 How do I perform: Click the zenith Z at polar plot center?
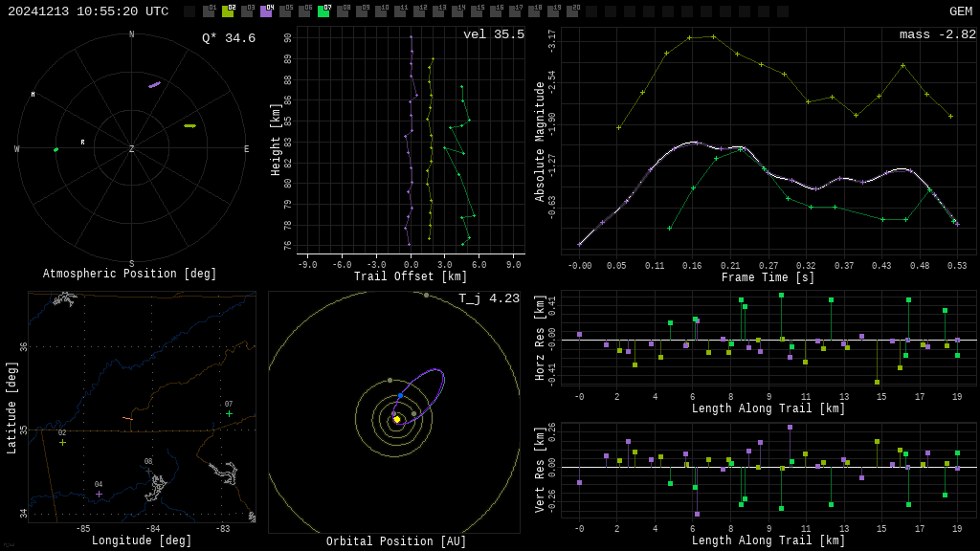[132, 149]
